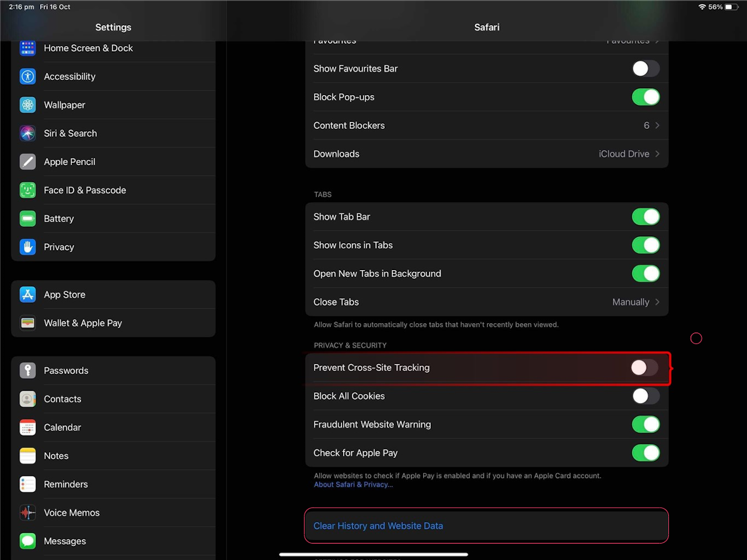Enable Prevent Cross-Site Tracking switch
This screenshot has width=747, height=560.
644,367
